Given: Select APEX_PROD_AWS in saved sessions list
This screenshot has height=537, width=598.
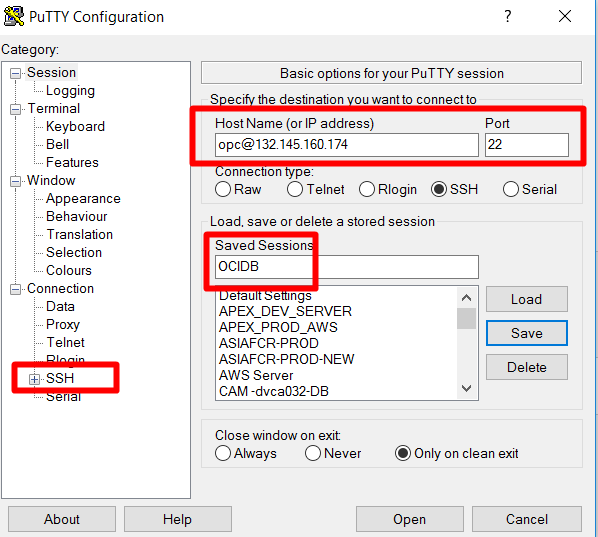Looking at the screenshot, I should coord(278,327).
